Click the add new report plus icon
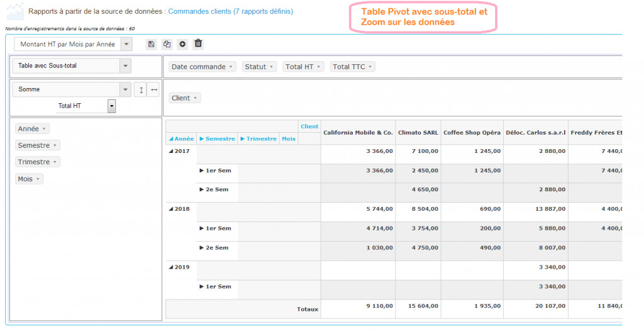The image size is (644, 331). (182, 44)
